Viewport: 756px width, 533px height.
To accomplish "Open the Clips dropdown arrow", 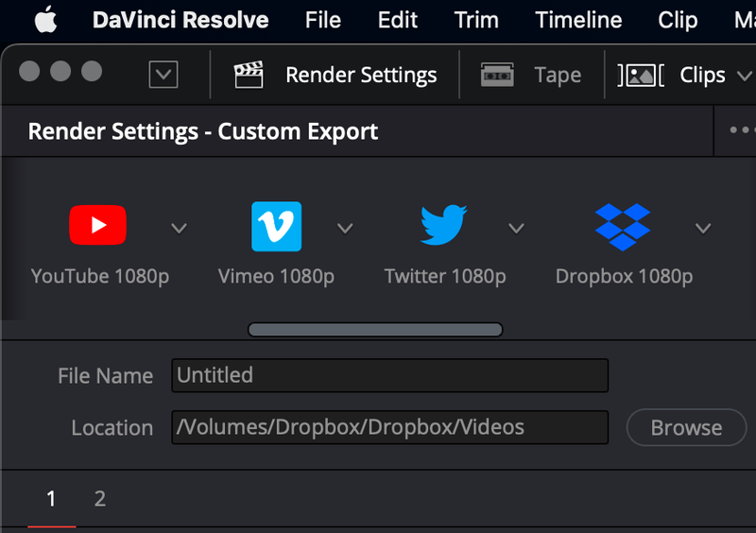I will (x=743, y=76).
